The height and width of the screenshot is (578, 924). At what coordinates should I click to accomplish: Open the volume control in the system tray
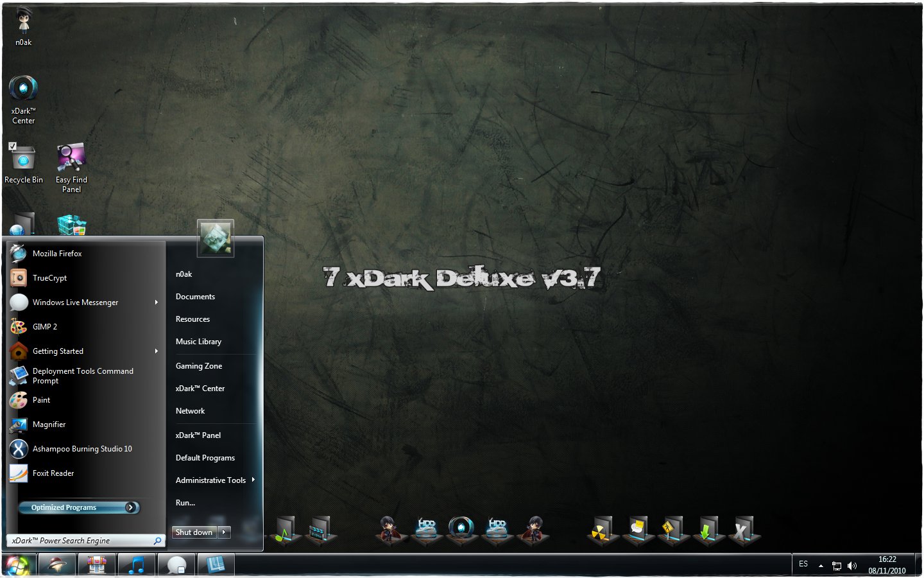click(852, 565)
